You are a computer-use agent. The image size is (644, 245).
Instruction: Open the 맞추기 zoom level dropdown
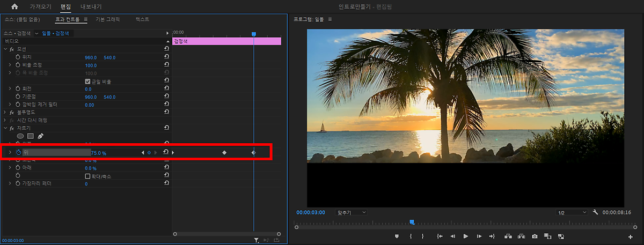pos(351,212)
